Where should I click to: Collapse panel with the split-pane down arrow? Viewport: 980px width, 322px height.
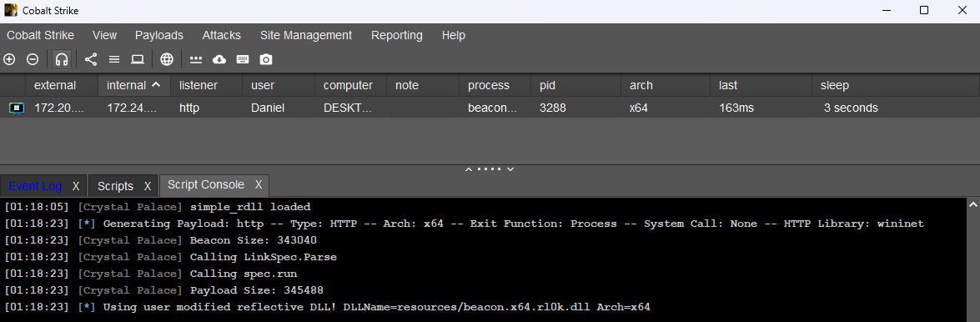point(510,169)
